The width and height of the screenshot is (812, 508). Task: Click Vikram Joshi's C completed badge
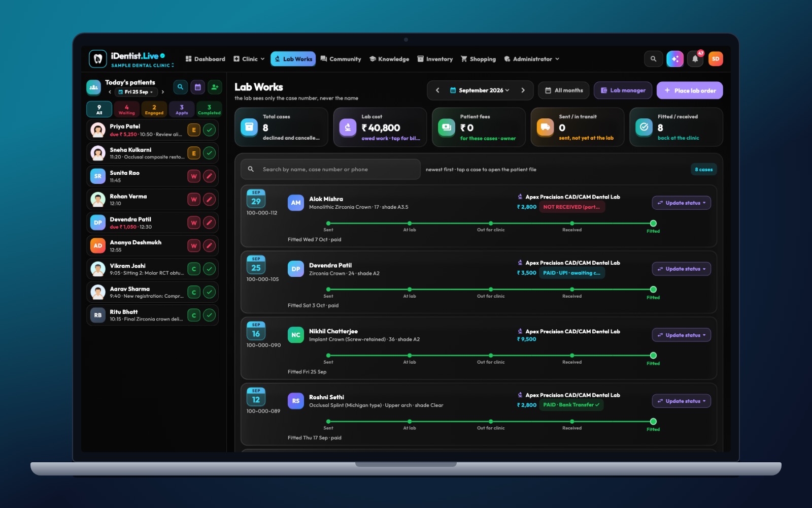pos(194,269)
